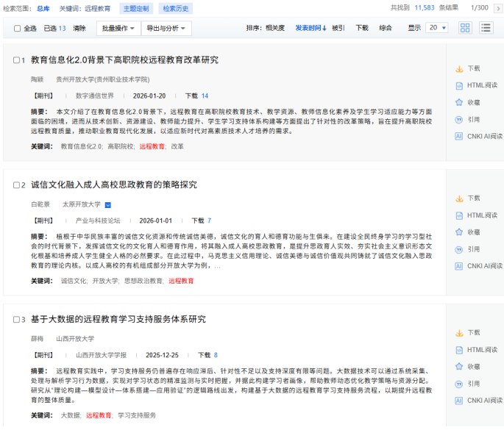Open HTML阅读 for the first result
Screen dimensions: 504x430
(x=482, y=85)
